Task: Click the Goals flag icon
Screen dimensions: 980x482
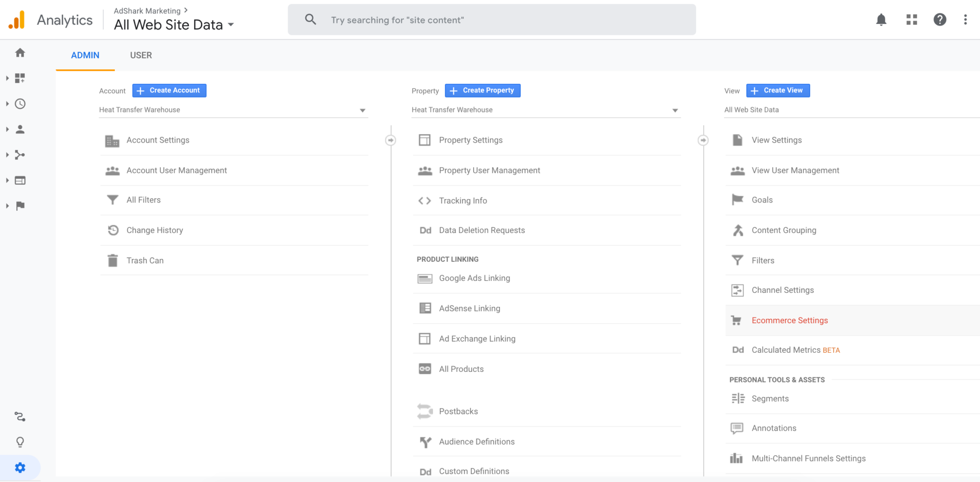Action: click(737, 200)
